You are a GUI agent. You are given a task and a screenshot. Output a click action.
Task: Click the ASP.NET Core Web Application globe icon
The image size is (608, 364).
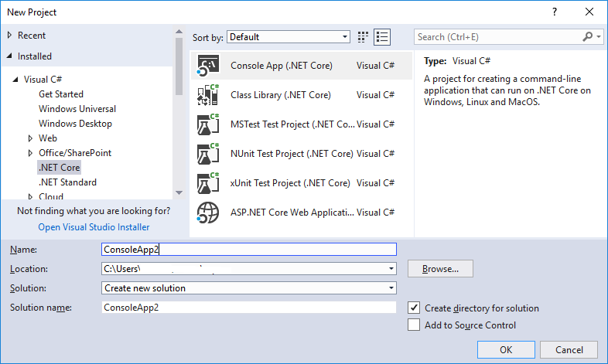pyautogui.click(x=208, y=213)
